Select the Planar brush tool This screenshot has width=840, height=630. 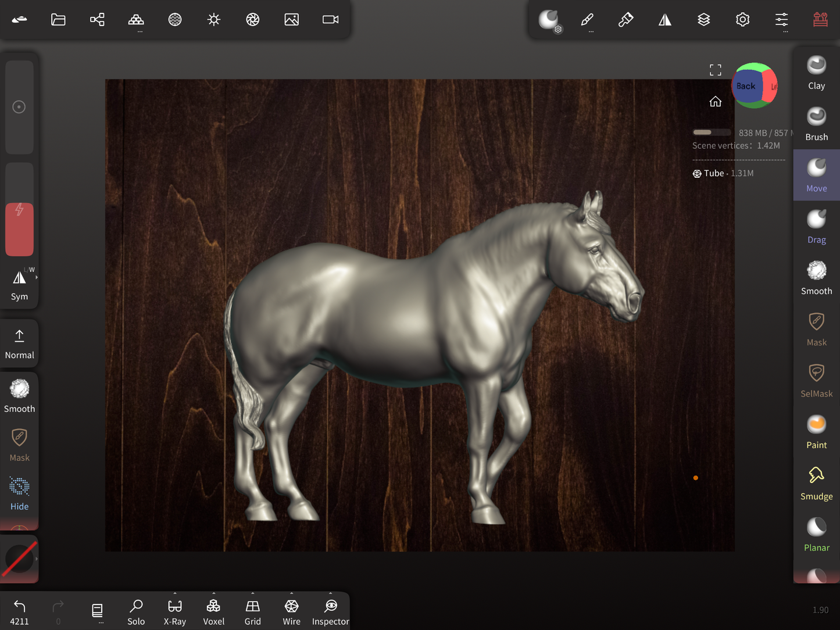click(816, 535)
